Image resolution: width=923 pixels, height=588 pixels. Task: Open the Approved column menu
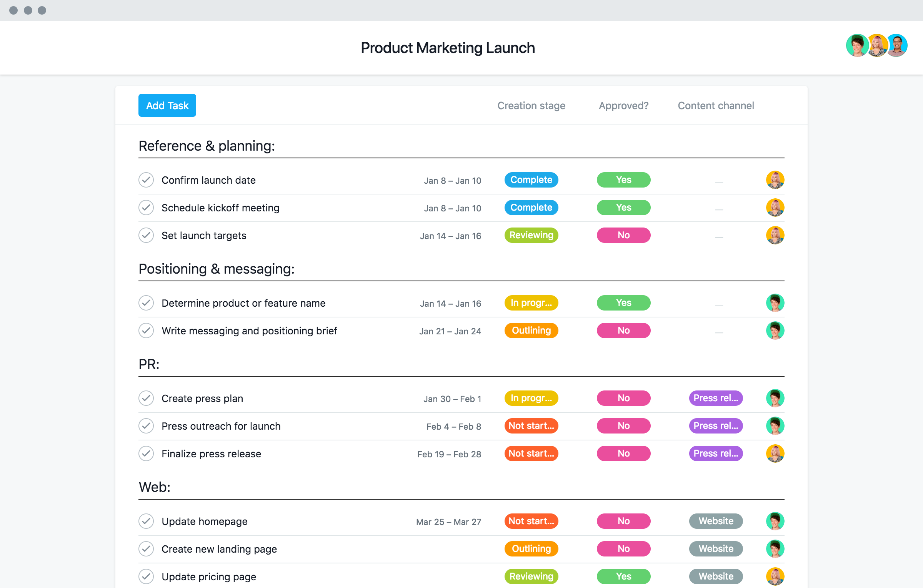click(624, 106)
